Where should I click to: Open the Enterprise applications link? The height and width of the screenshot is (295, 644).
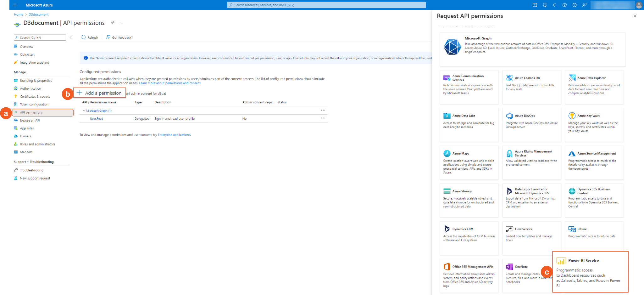(x=174, y=135)
